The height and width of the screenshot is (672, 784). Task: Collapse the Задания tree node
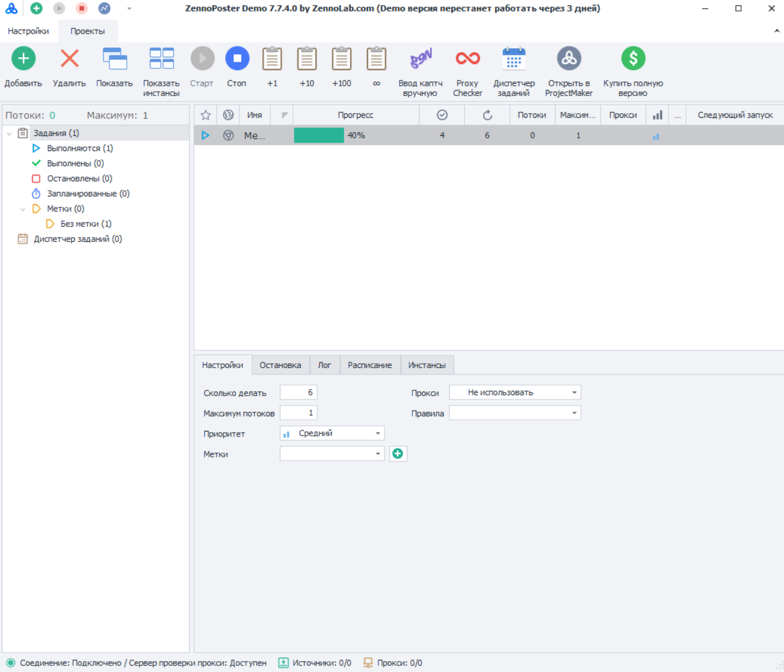pyautogui.click(x=10, y=134)
